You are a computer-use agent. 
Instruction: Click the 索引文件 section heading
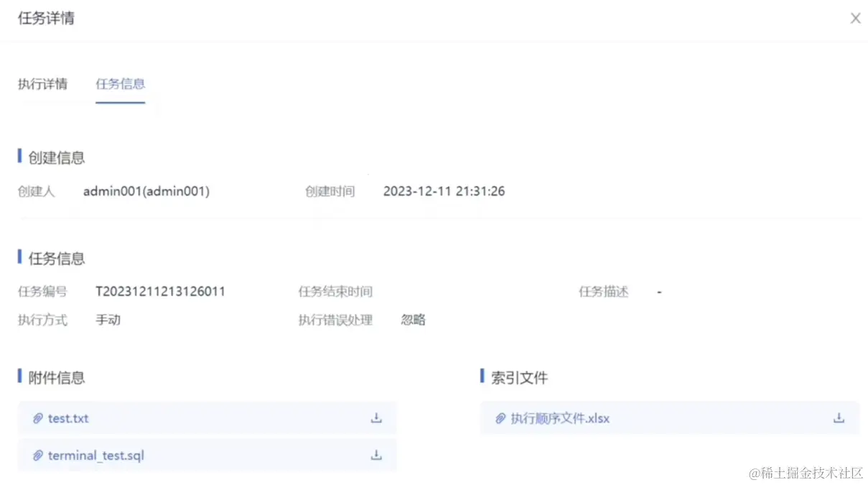pyautogui.click(x=520, y=377)
